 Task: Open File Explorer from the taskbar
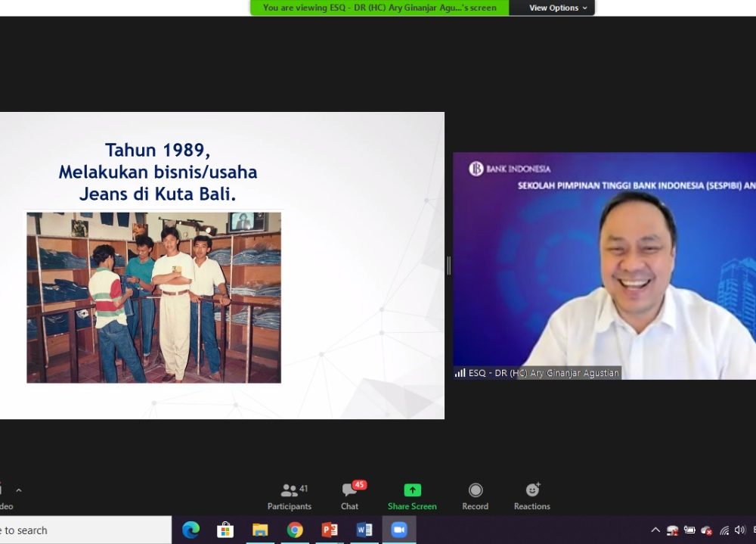[x=260, y=530]
